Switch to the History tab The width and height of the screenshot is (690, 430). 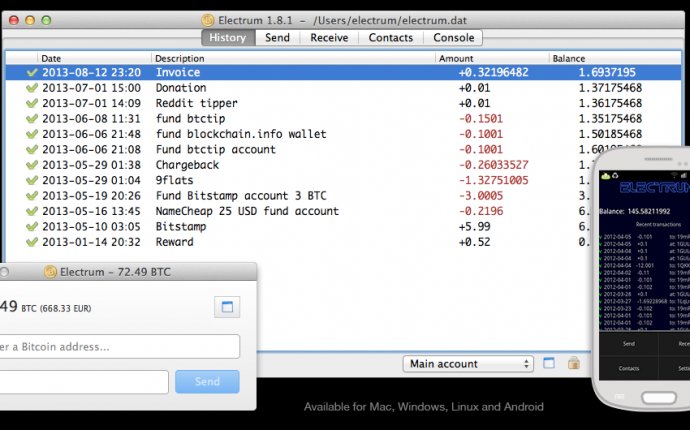pos(228,38)
